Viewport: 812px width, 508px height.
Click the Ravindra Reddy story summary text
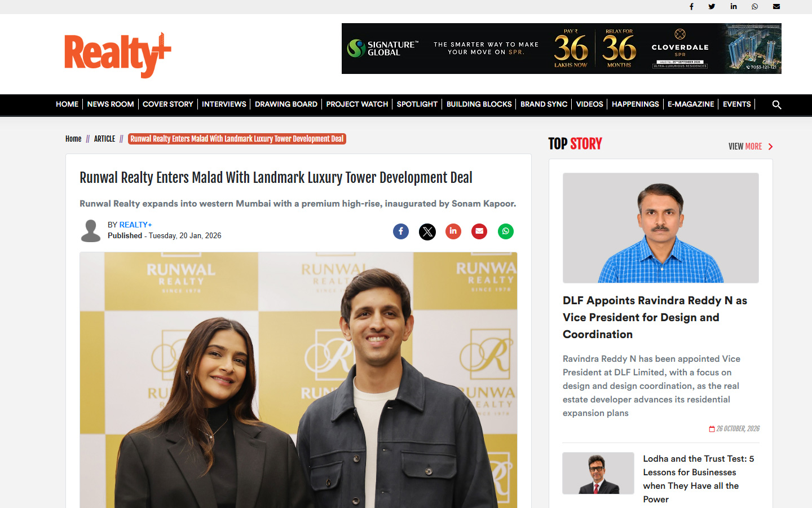pos(651,386)
